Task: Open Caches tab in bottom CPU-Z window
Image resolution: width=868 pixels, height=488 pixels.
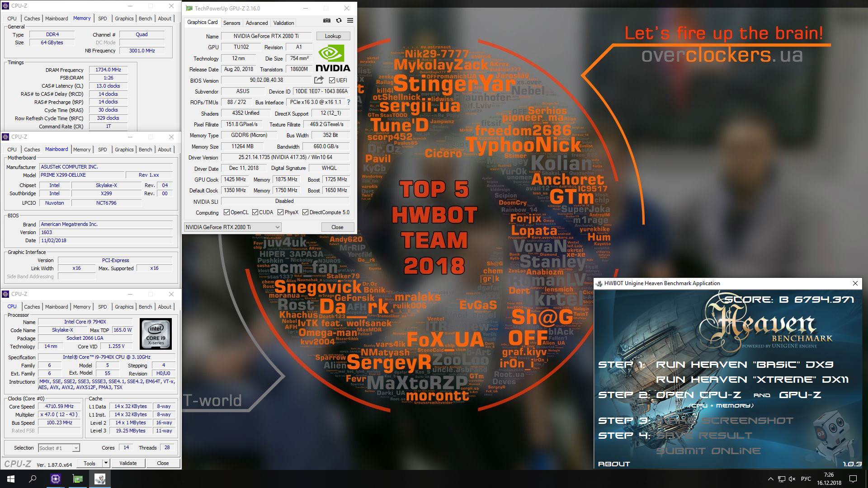Action: tap(32, 307)
